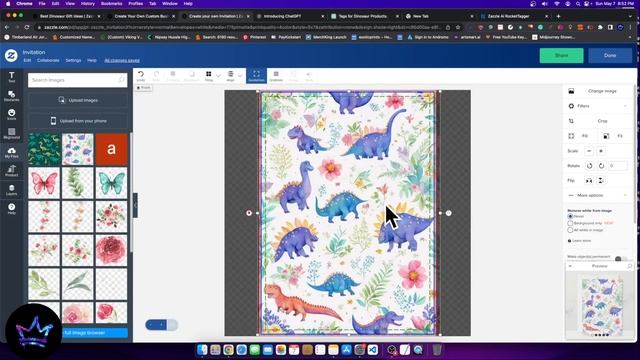Click the Gridlines toolbar button
This screenshot has width=640, height=360.
point(276,76)
